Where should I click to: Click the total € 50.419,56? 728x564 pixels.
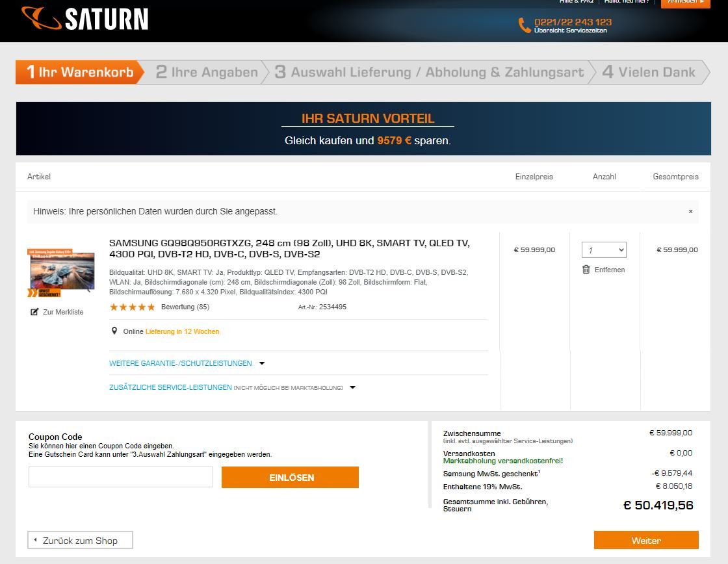pos(658,505)
